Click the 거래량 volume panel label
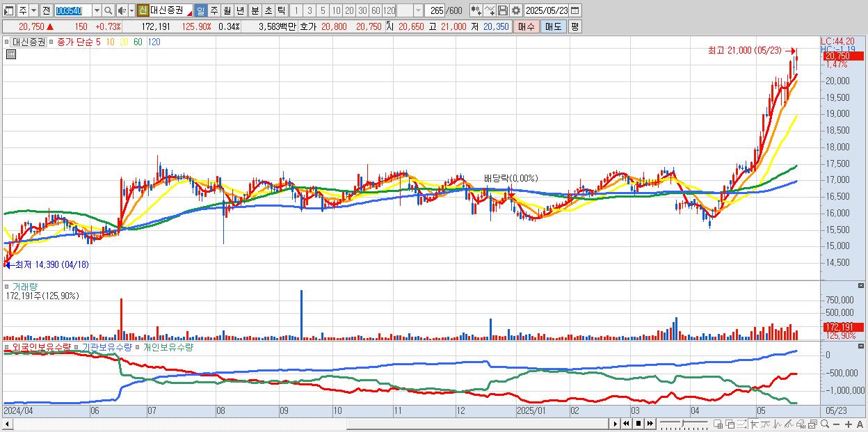The height and width of the screenshot is (432, 868). tap(24, 286)
